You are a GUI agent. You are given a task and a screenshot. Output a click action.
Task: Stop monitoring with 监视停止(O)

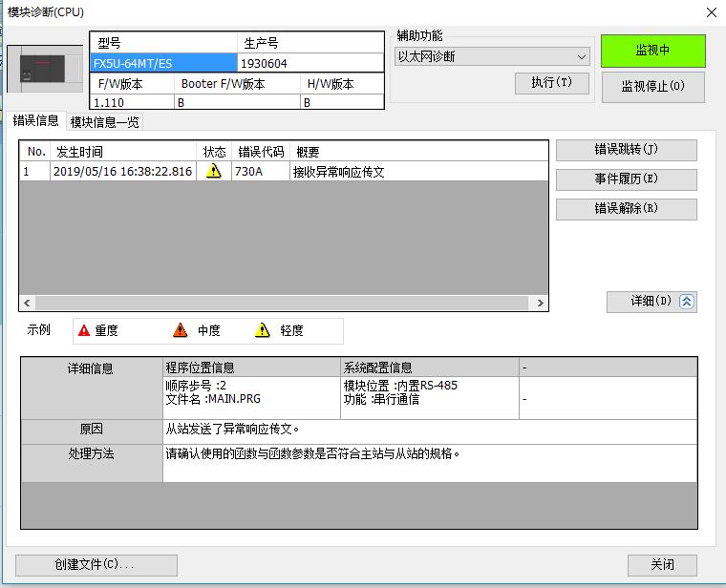tap(652, 86)
